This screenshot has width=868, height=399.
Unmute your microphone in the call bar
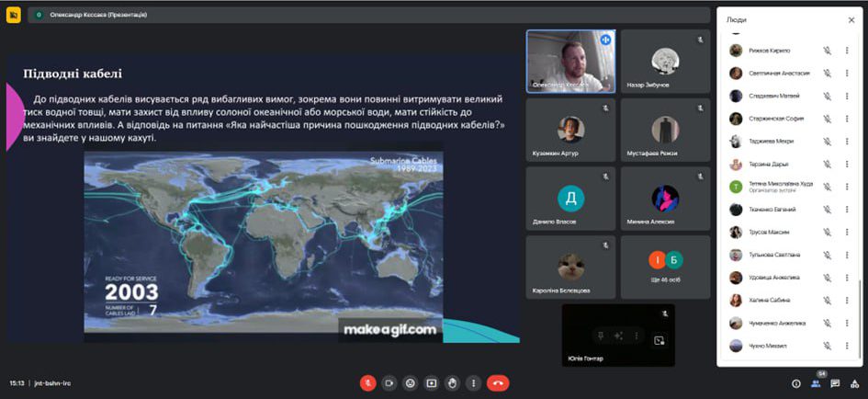click(x=367, y=382)
